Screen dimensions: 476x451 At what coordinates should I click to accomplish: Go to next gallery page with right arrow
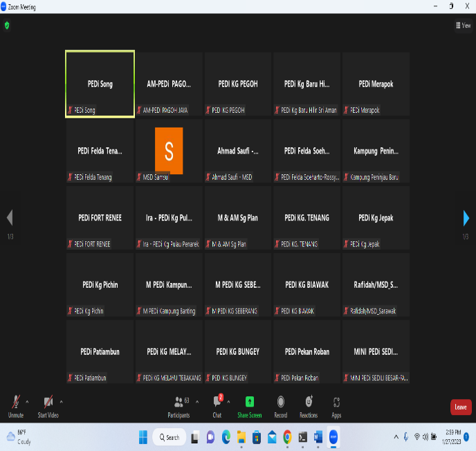tap(466, 219)
